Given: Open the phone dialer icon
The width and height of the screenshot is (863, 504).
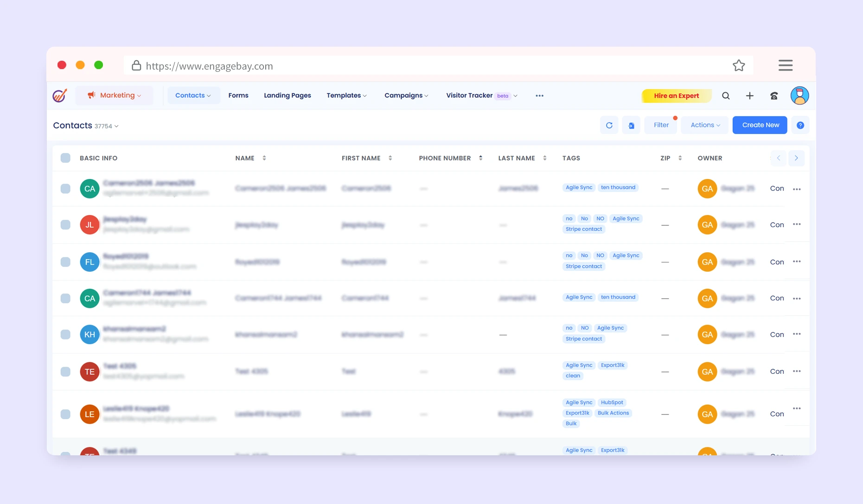Looking at the screenshot, I should 774,96.
